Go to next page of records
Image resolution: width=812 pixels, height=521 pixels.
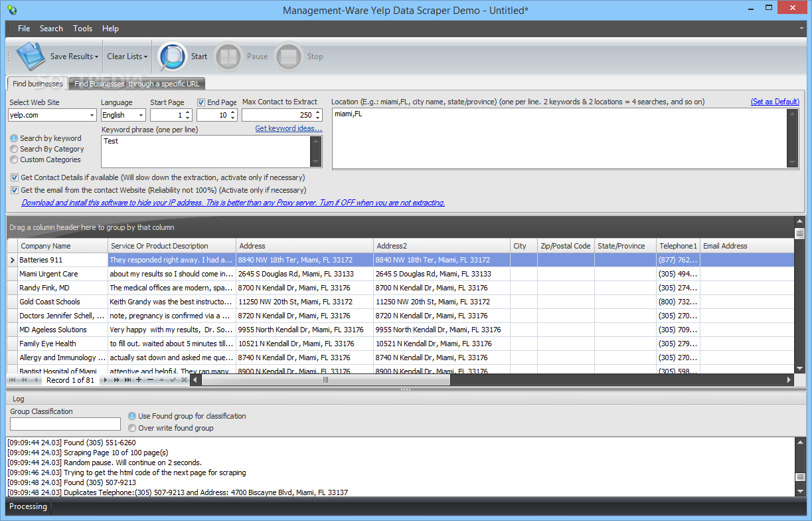116,380
